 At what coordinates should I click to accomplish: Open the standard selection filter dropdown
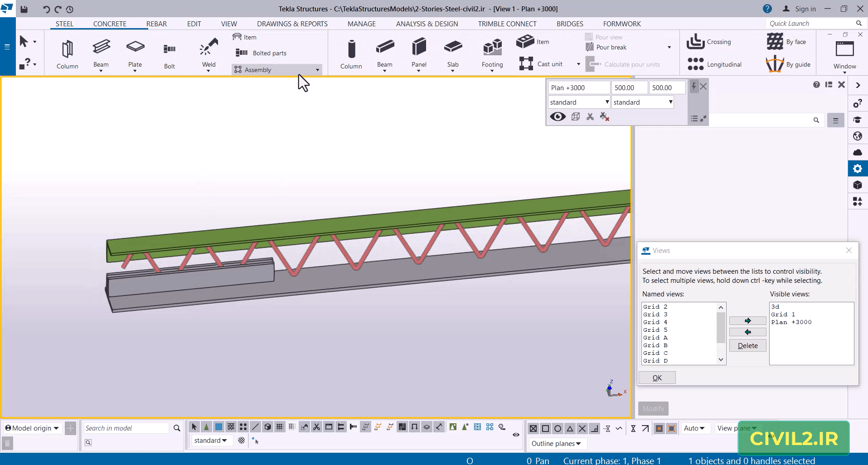pos(211,441)
